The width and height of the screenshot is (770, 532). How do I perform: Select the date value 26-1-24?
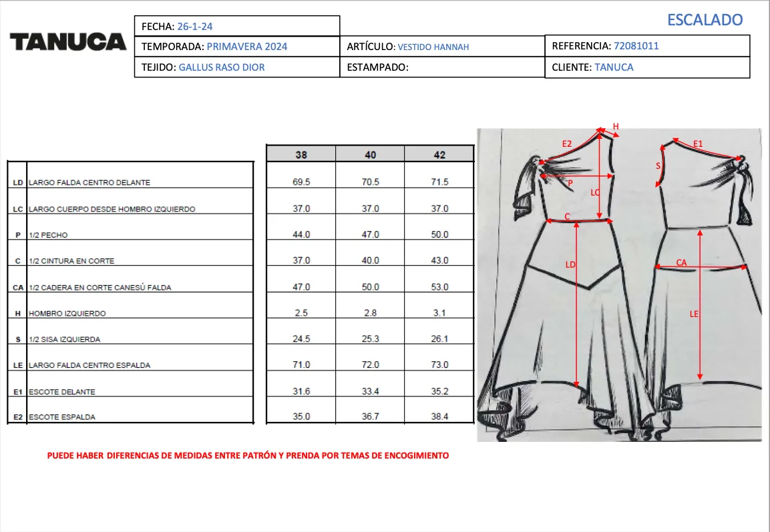195,27
